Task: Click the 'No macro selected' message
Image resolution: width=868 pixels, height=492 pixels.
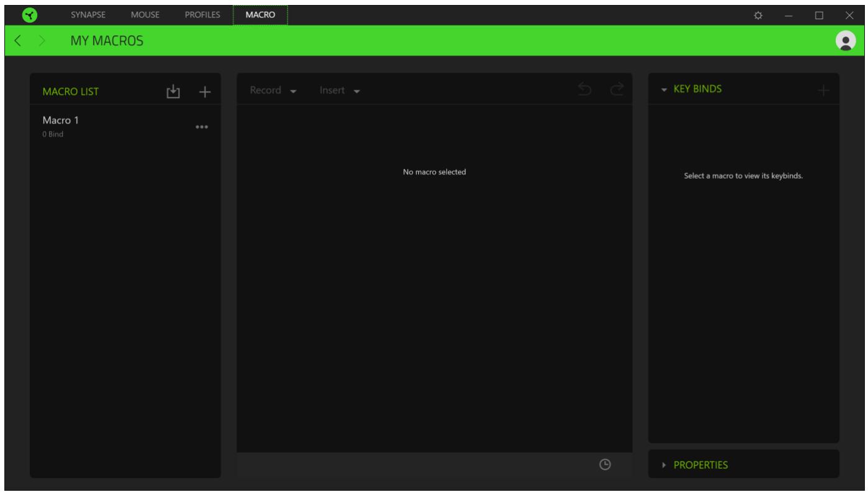Action: [x=435, y=172]
